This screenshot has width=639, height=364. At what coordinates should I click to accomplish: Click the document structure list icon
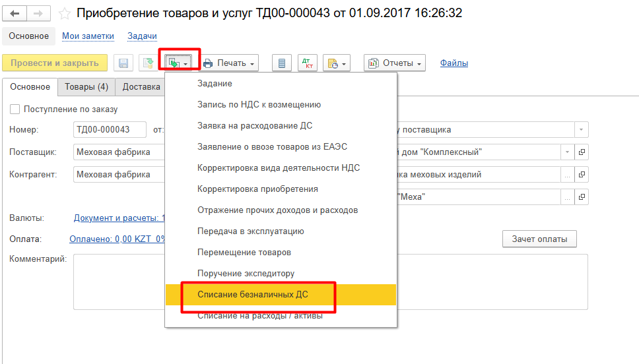coord(282,63)
